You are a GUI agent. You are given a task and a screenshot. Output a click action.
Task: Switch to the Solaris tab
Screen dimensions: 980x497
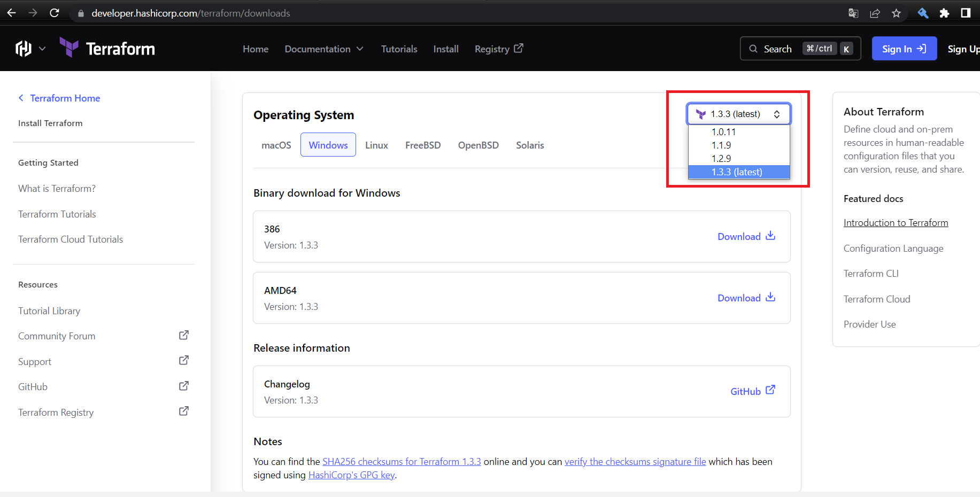pyautogui.click(x=530, y=145)
